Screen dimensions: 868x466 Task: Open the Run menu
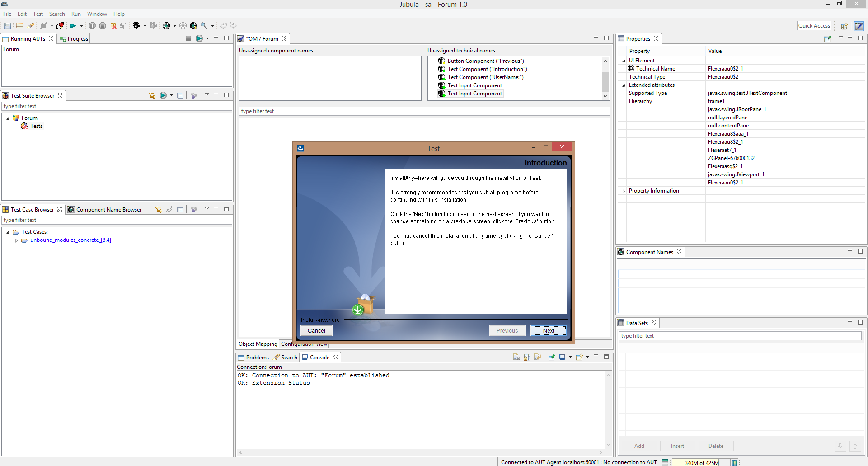click(76, 14)
